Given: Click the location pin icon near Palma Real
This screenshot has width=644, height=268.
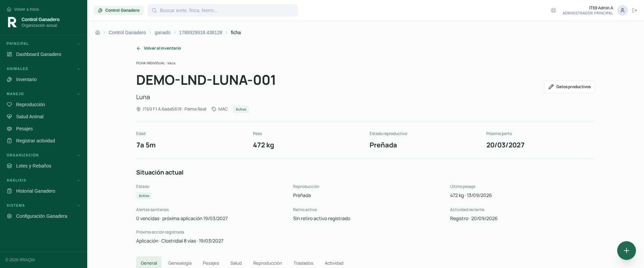Looking at the screenshot, I should [138, 109].
